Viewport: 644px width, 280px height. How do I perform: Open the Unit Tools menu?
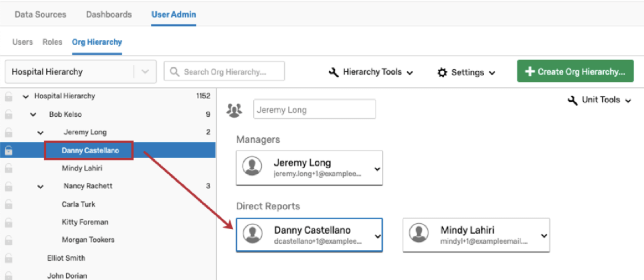tap(599, 100)
